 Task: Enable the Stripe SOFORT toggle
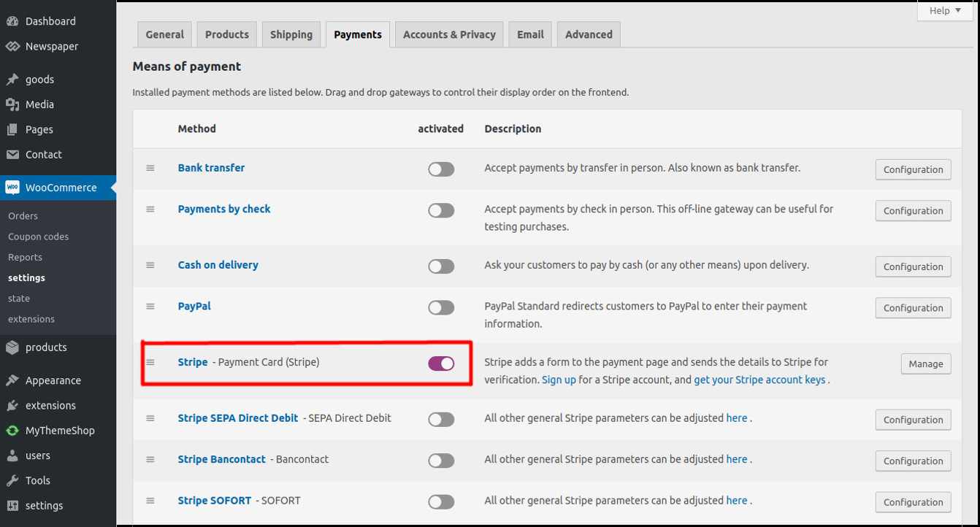point(441,501)
